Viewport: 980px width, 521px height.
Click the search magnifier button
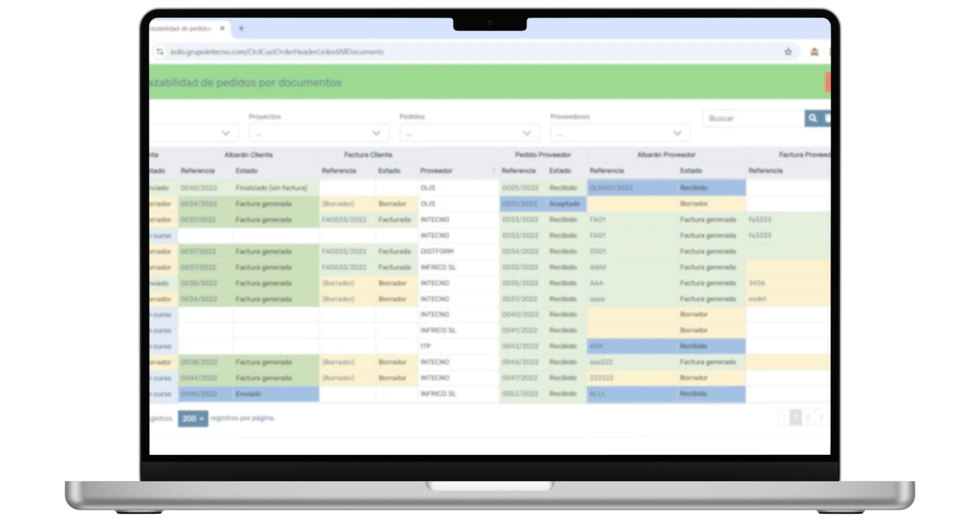813,119
